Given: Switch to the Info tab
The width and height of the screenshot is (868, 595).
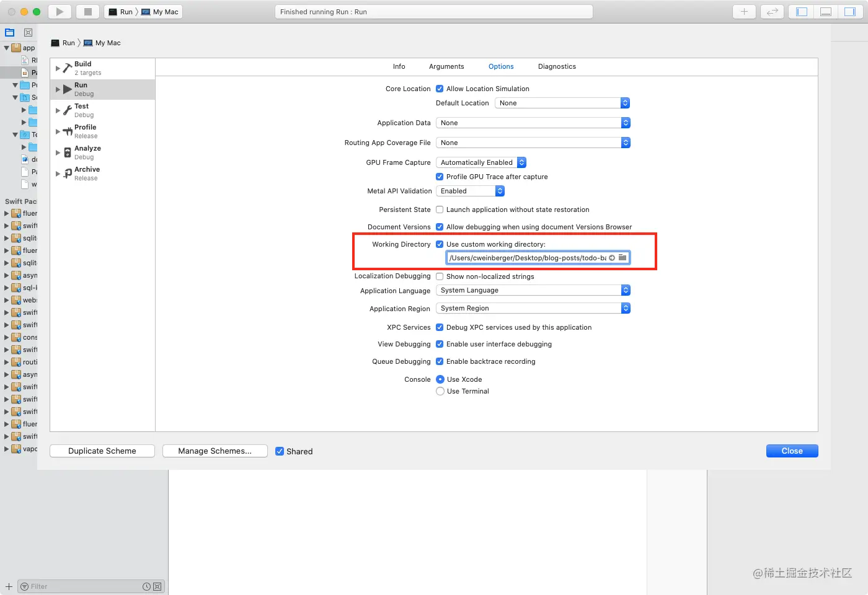Looking at the screenshot, I should tap(399, 66).
